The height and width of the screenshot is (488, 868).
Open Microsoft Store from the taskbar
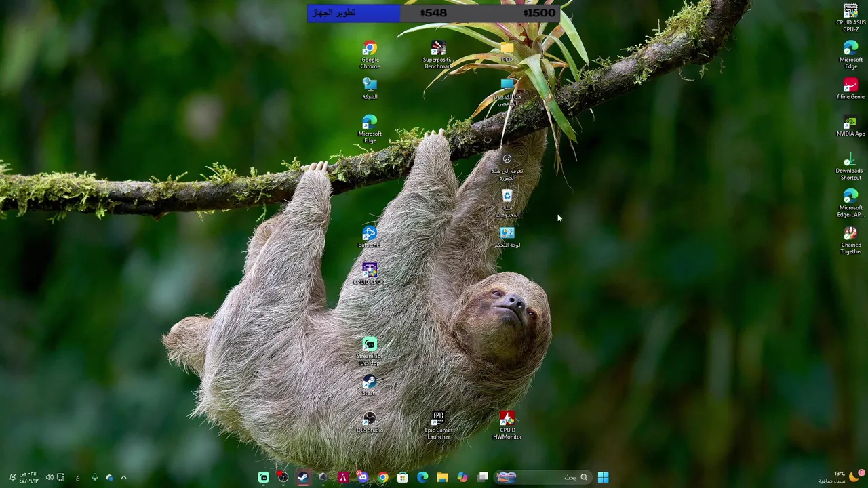(403, 477)
